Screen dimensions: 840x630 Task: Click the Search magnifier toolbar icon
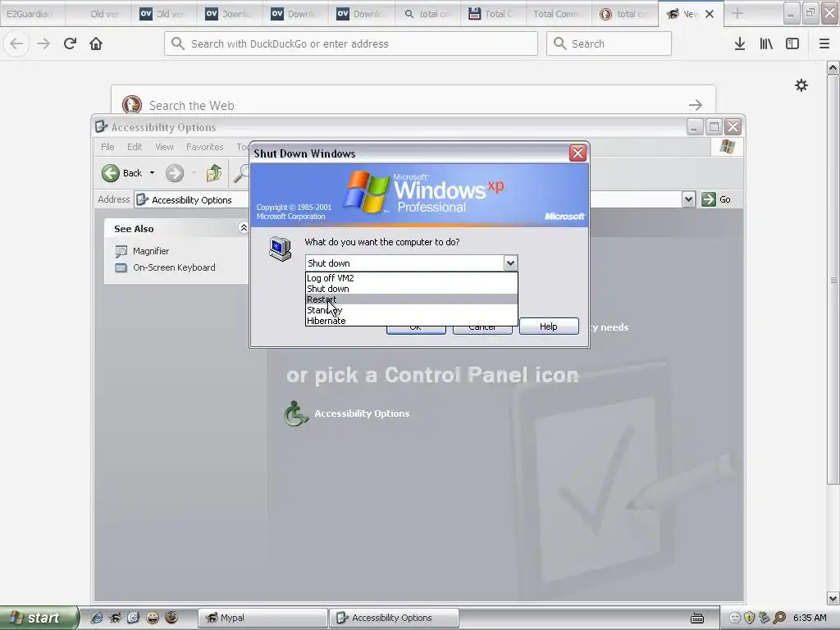coord(242,172)
